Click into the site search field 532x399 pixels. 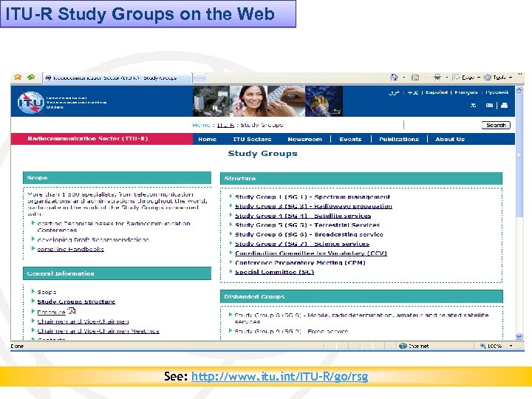tap(442, 125)
